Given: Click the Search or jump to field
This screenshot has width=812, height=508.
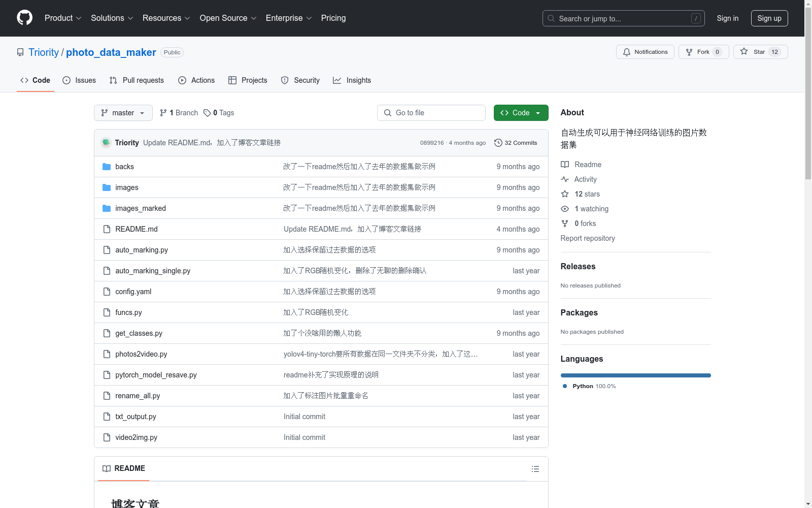Looking at the screenshot, I should pyautogui.click(x=624, y=18).
